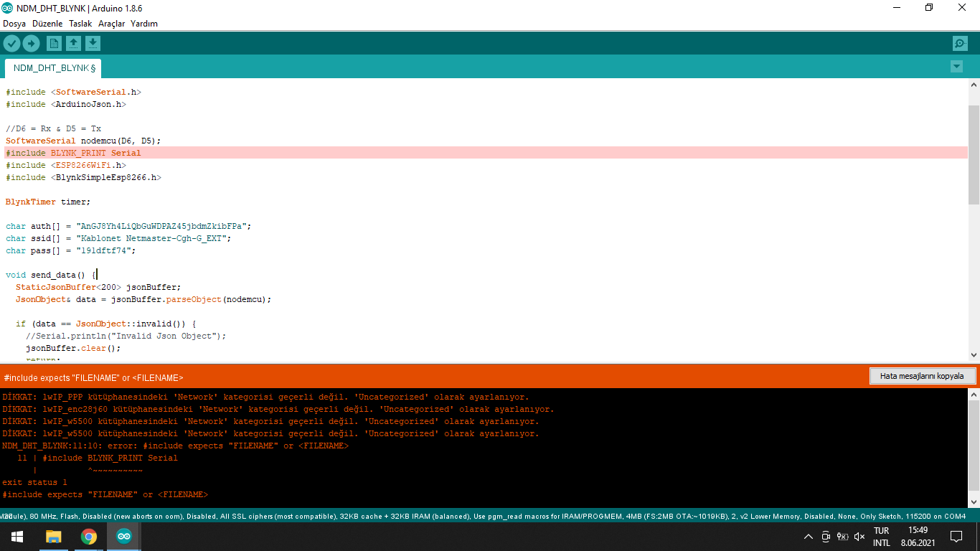The width and height of the screenshot is (980, 551).
Task: Open the Düzenle menu
Action: coord(47,24)
